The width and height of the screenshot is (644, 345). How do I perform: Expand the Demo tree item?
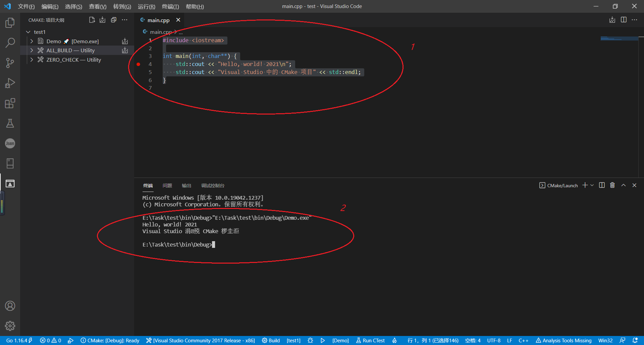[x=32, y=41]
